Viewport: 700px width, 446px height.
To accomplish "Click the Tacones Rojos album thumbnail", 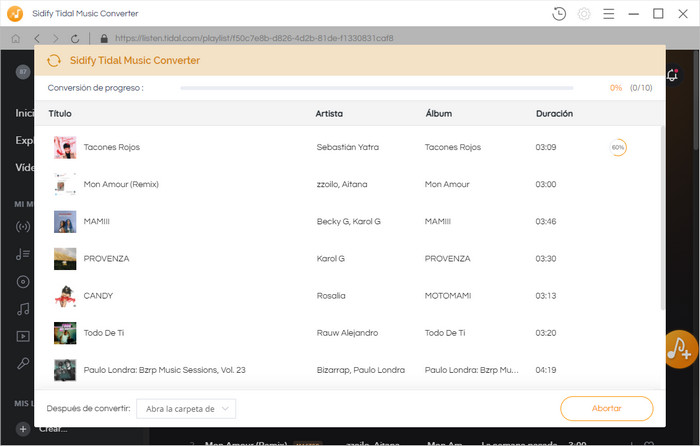I will tap(65, 147).
